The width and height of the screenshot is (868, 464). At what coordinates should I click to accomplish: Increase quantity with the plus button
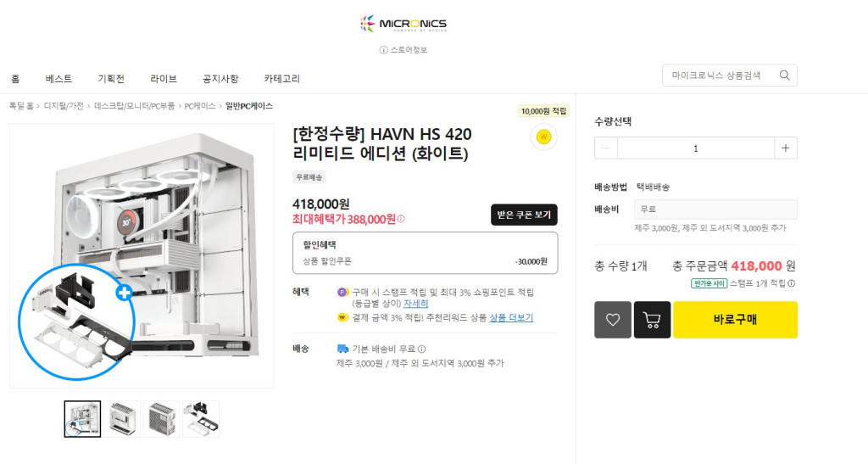point(785,148)
